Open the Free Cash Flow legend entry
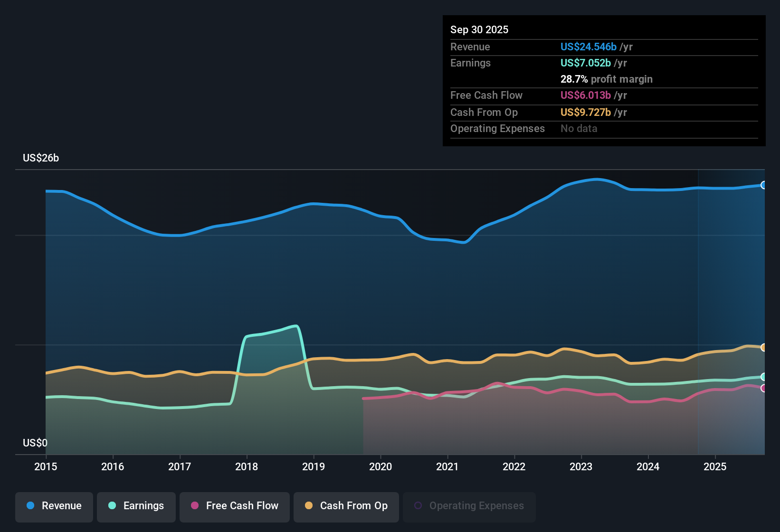Viewport: 780px width, 532px height. [234, 507]
